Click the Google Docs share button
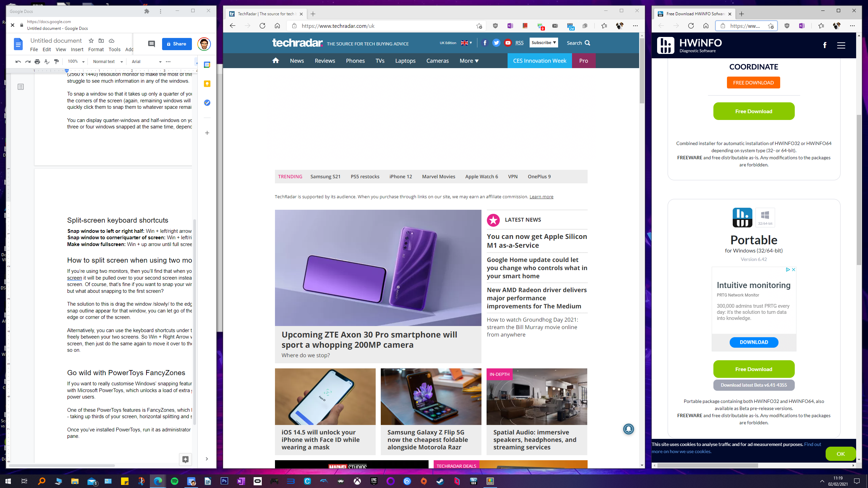 (x=176, y=43)
